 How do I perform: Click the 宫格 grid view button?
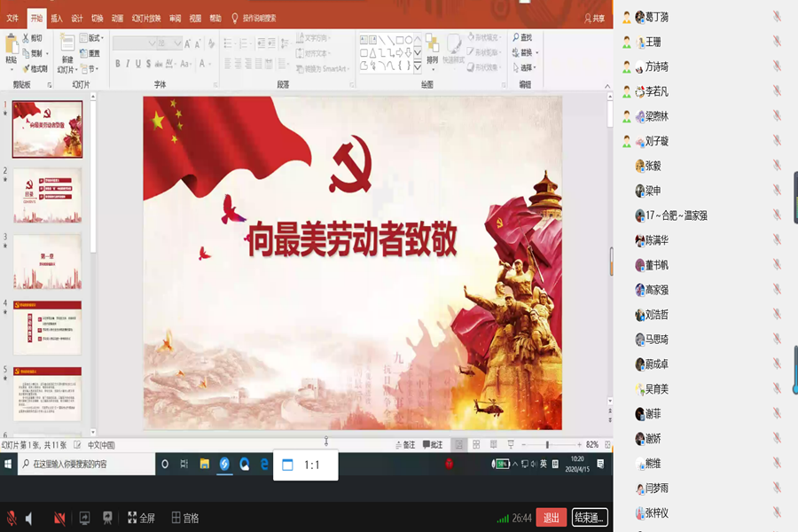click(185, 518)
